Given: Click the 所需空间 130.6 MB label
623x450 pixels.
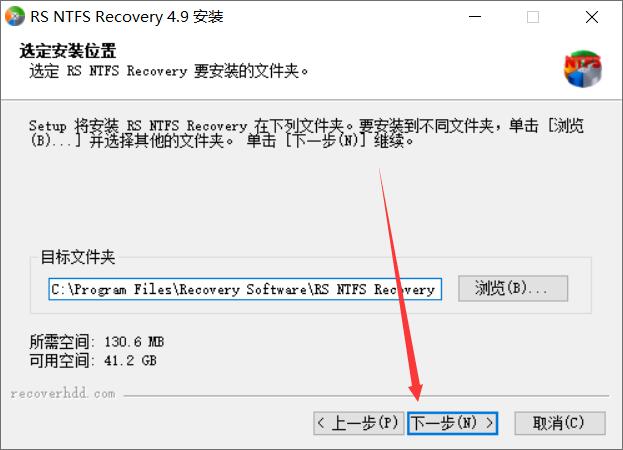Looking at the screenshot, I should coord(97,342).
